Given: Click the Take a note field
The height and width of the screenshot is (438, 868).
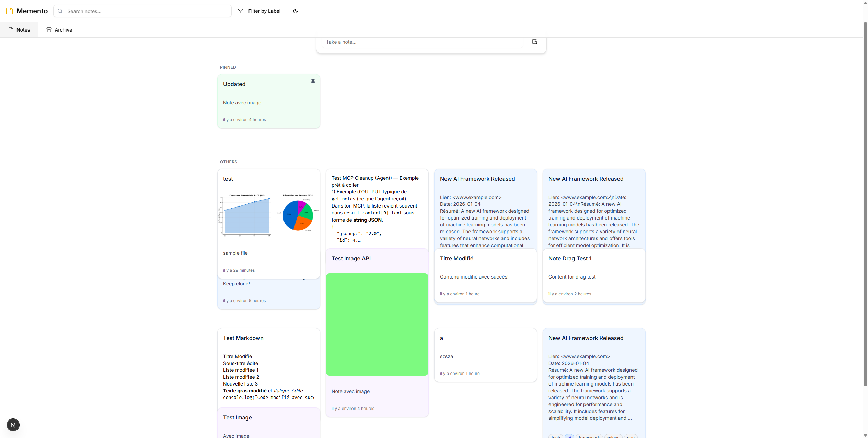Looking at the screenshot, I should (x=422, y=42).
